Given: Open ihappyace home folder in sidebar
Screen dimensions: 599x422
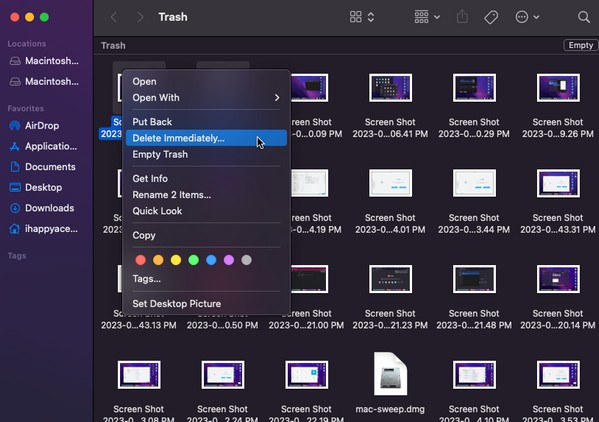Looking at the screenshot, I should tap(44, 229).
